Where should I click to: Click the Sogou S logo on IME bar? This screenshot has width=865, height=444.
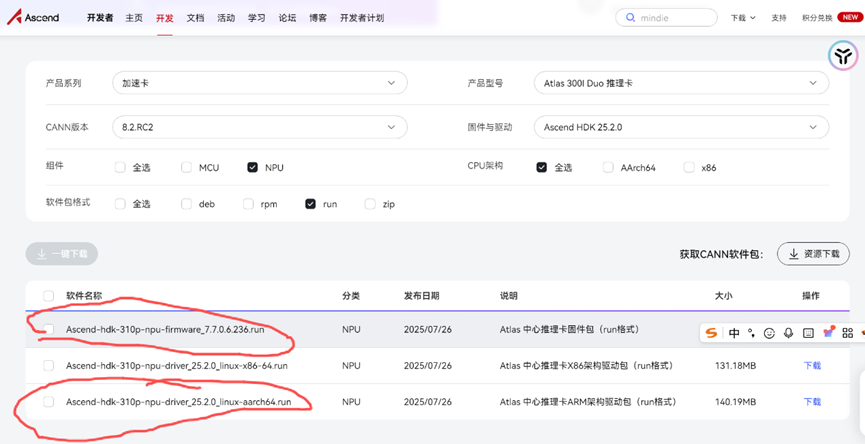pos(713,333)
